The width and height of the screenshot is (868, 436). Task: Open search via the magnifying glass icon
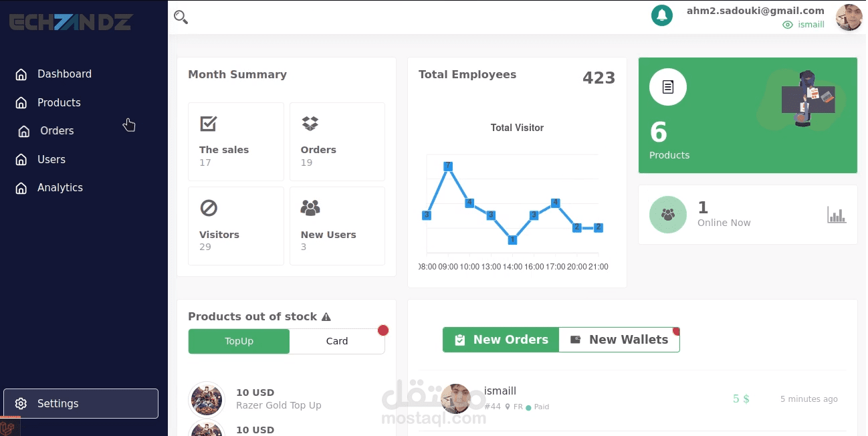[181, 17]
